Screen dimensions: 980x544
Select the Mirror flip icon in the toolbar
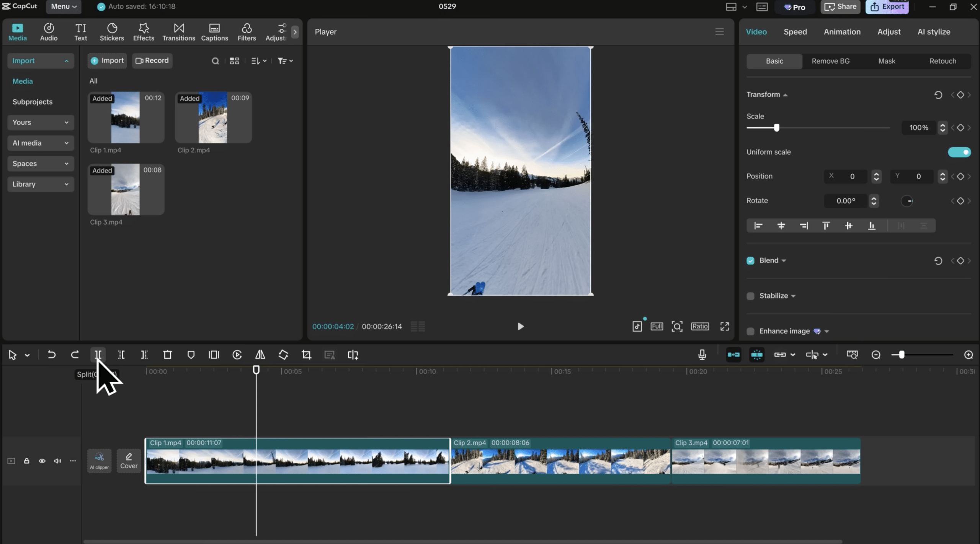[x=260, y=354]
